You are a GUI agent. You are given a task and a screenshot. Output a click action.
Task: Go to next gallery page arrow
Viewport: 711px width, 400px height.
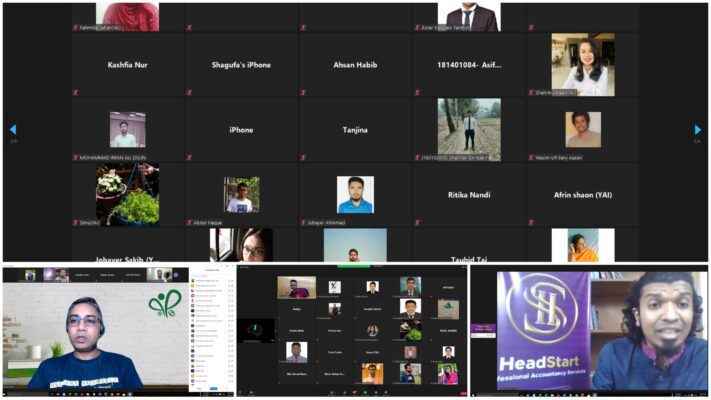[x=697, y=130]
